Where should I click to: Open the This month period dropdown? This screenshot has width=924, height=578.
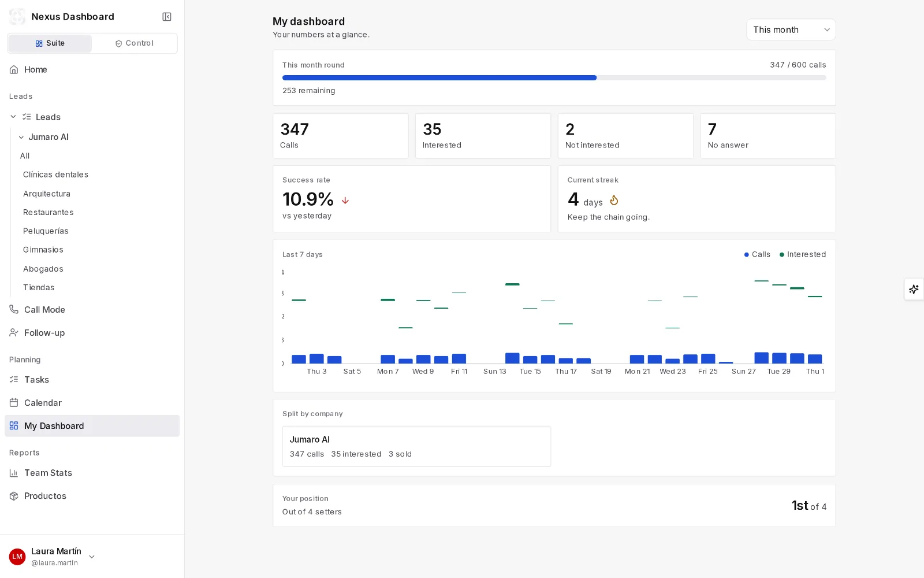coord(791,29)
